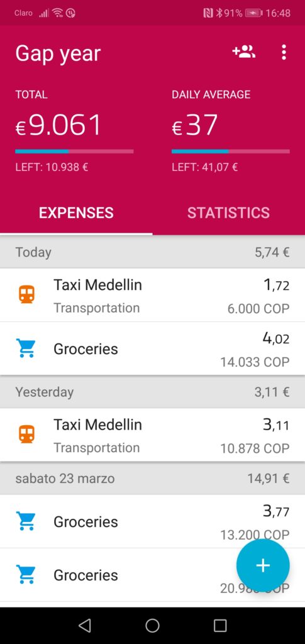
Task: Tap the daily average progress bar
Action: pos(231,152)
